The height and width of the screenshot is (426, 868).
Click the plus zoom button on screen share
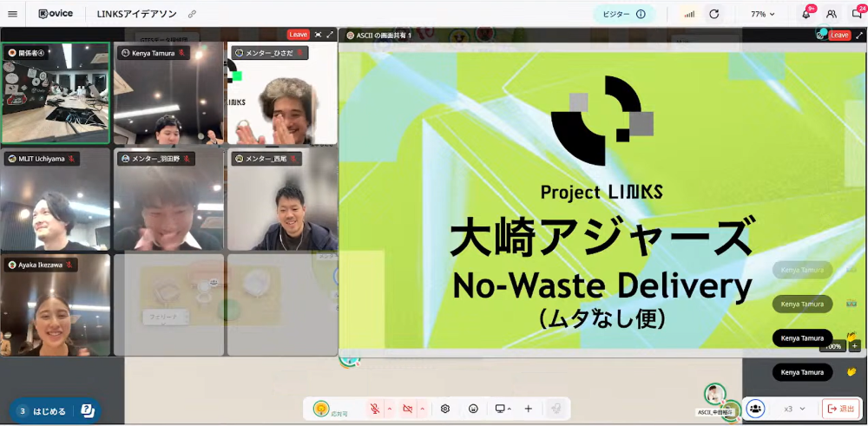point(854,346)
